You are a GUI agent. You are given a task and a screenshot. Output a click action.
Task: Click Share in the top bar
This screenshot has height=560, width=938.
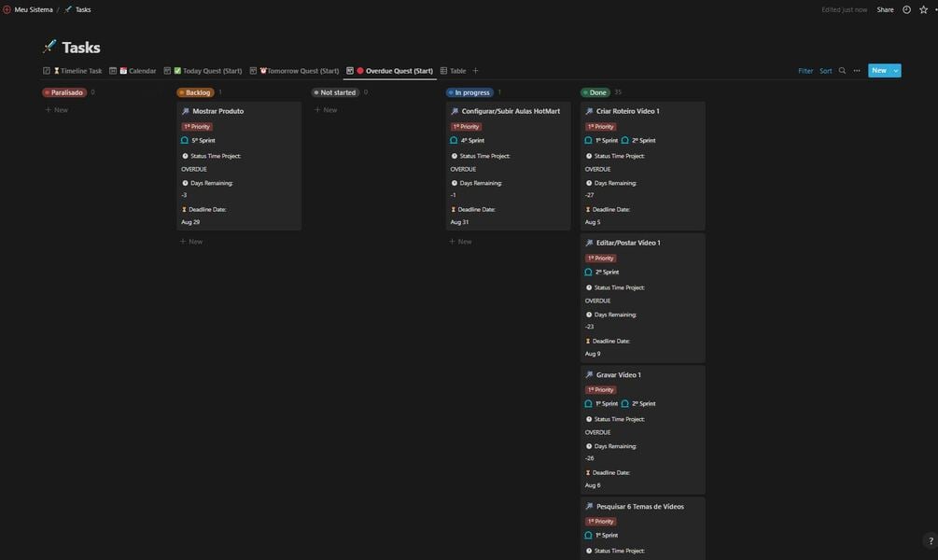[885, 9]
